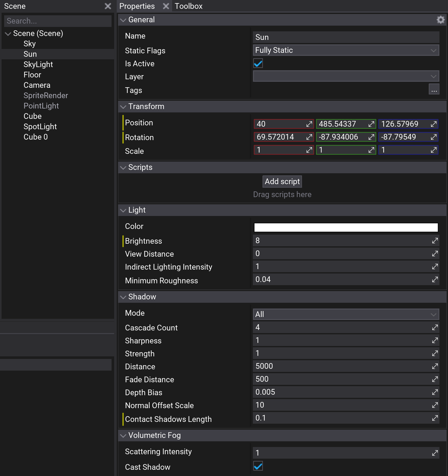The width and height of the screenshot is (448, 476).
Task: Open the Properties panel settings gear
Action: [440, 20]
